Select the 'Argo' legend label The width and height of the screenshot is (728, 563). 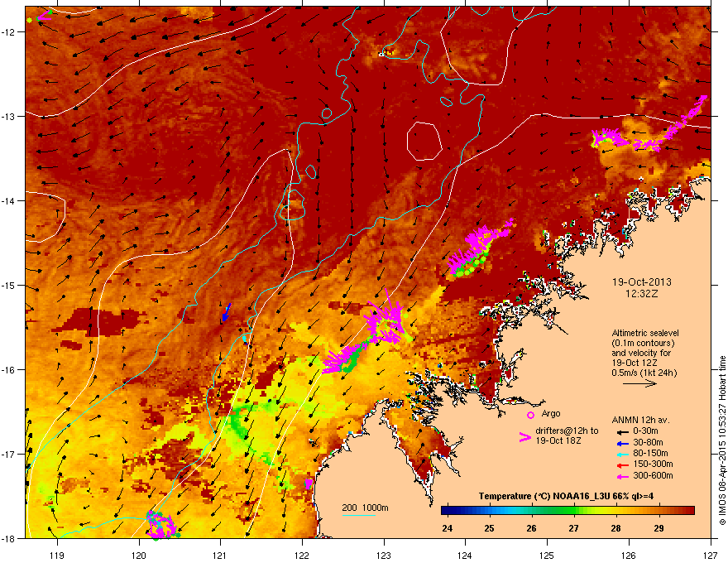tap(551, 413)
